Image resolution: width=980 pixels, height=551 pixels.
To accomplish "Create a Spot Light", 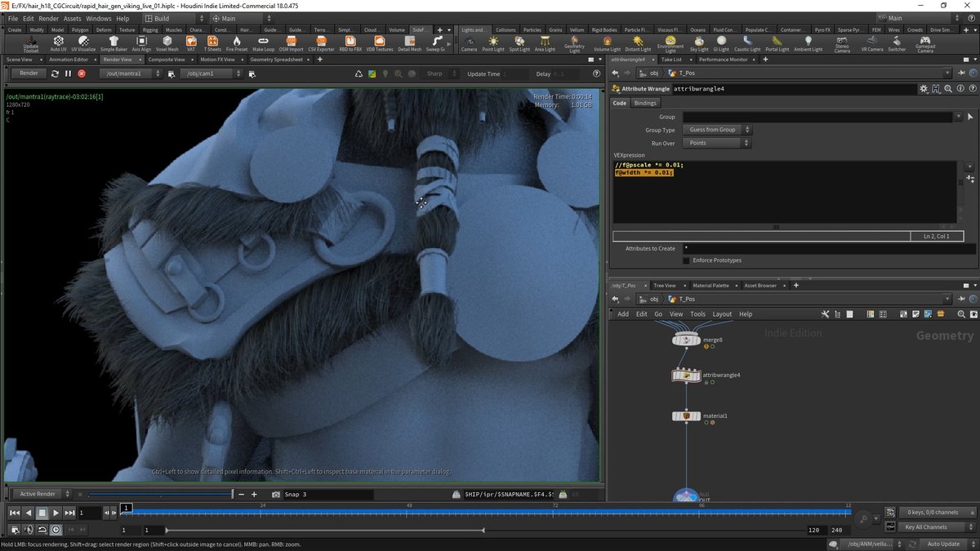I will 519,43.
